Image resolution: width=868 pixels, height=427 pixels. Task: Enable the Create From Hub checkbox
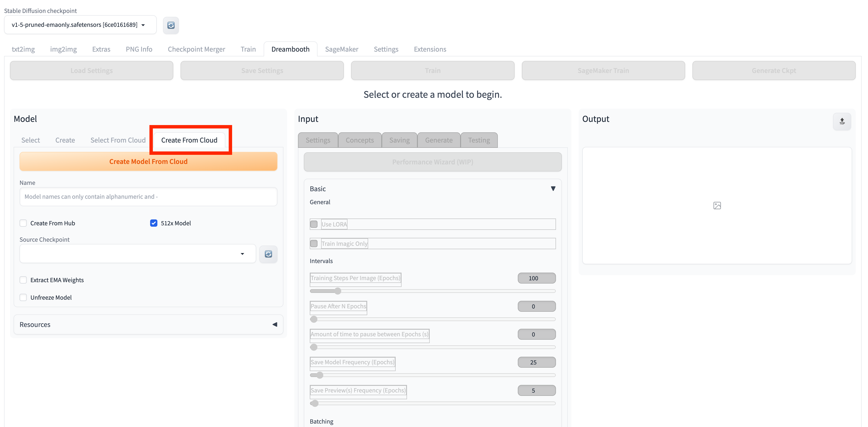(23, 223)
